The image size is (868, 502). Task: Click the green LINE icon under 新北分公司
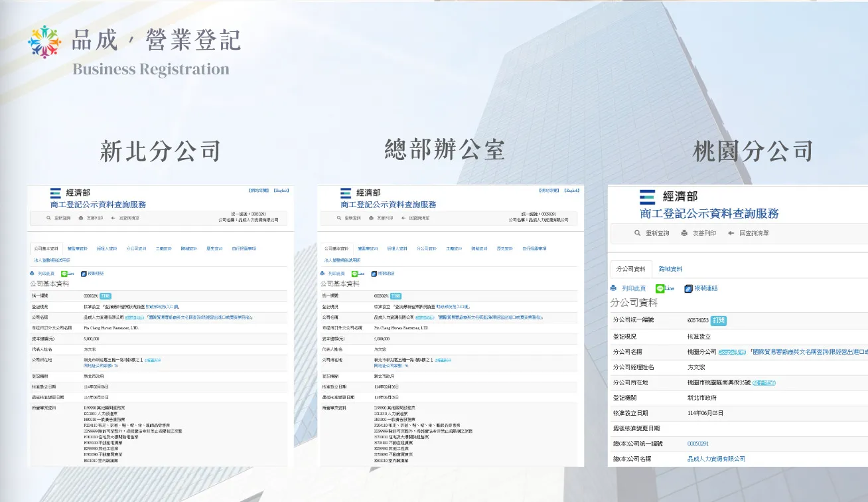[x=64, y=273]
